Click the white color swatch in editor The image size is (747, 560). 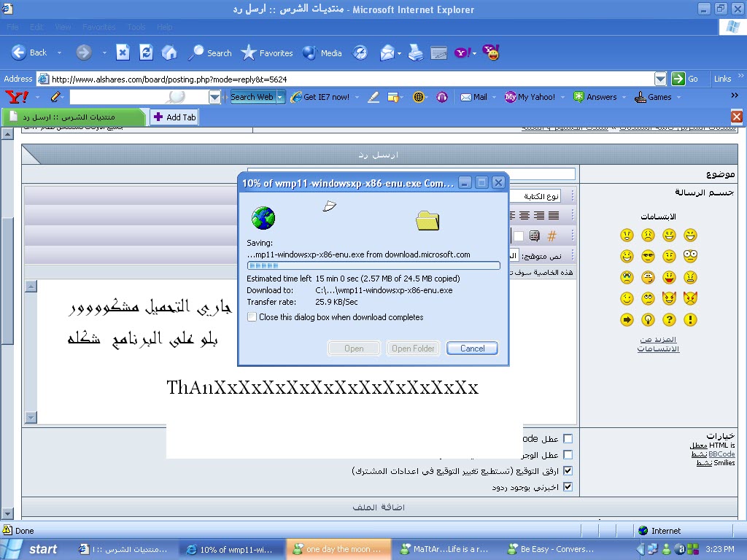coord(519,236)
